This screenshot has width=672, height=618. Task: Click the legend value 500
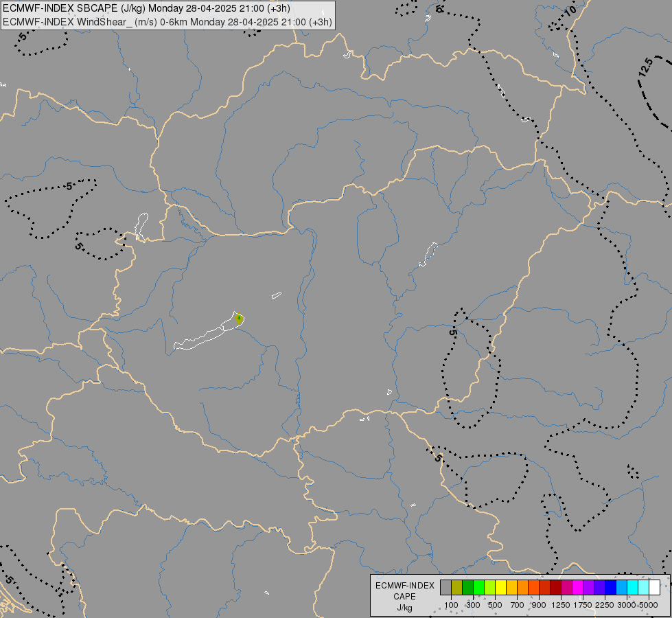[x=495, y=605]
